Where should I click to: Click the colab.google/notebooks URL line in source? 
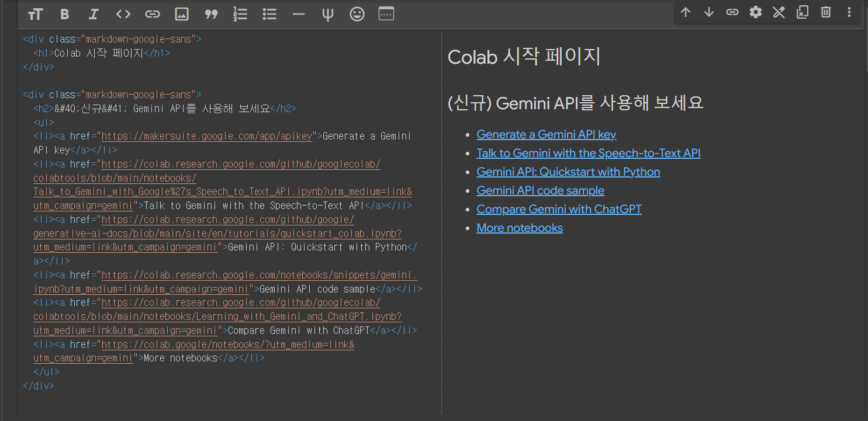pyautogui.click(x=228, y=345)
